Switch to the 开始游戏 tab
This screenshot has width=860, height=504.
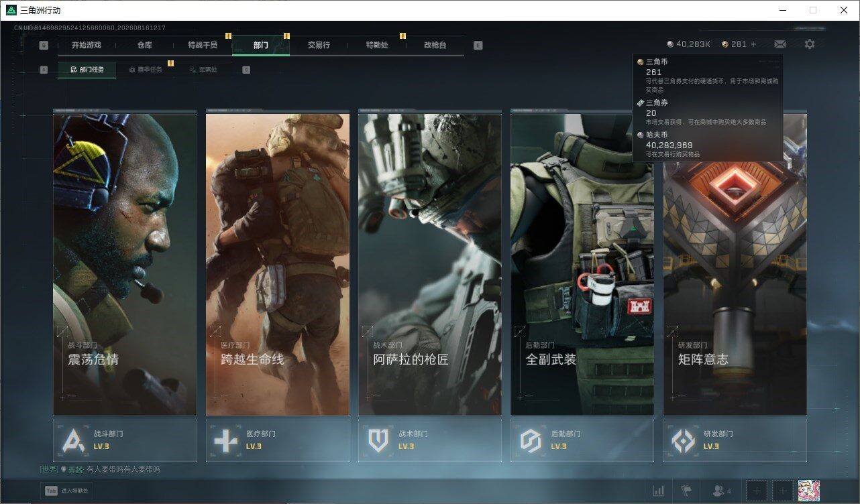[x=87, y=45]
